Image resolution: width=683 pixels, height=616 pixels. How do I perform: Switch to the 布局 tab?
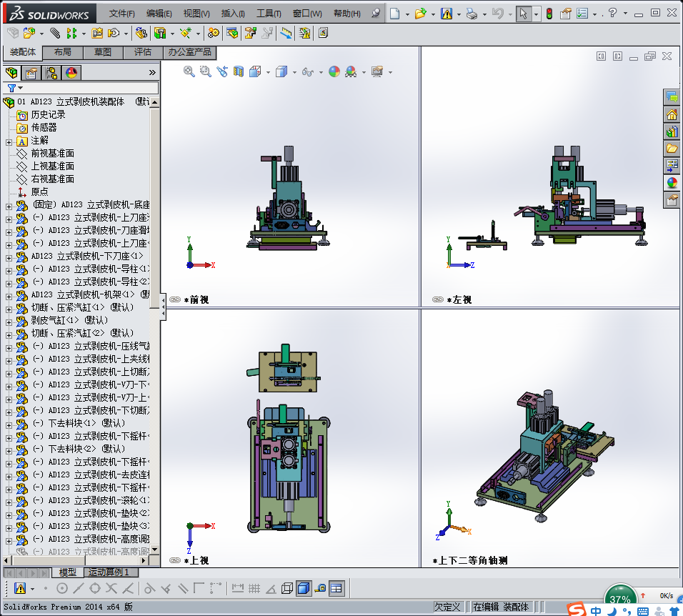63,52
